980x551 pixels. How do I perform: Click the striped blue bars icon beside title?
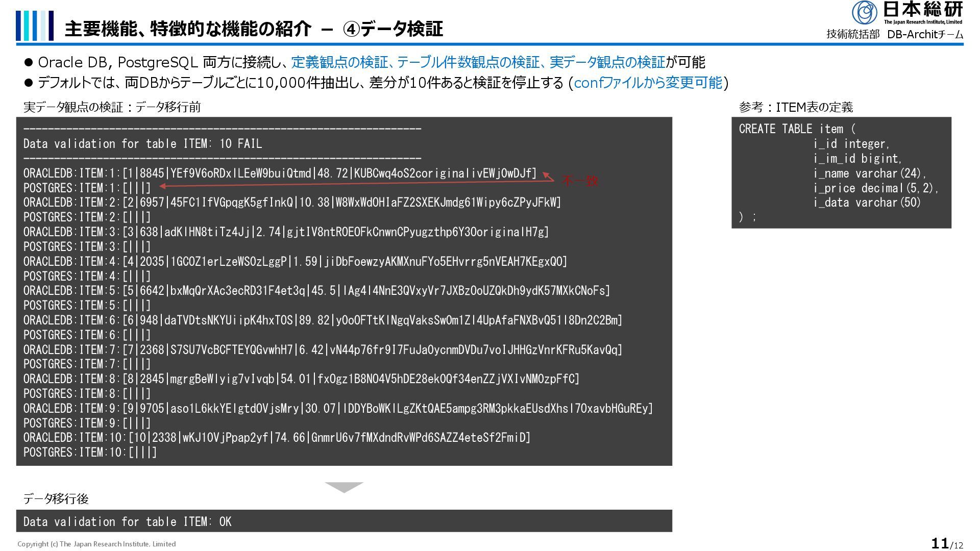[x=34, y=26]
